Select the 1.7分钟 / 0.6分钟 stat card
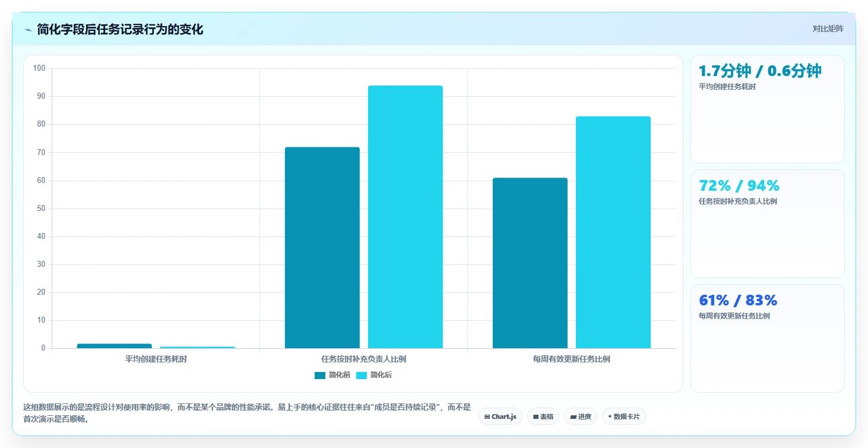The image size is (868, 448). [x=767, y=109]
